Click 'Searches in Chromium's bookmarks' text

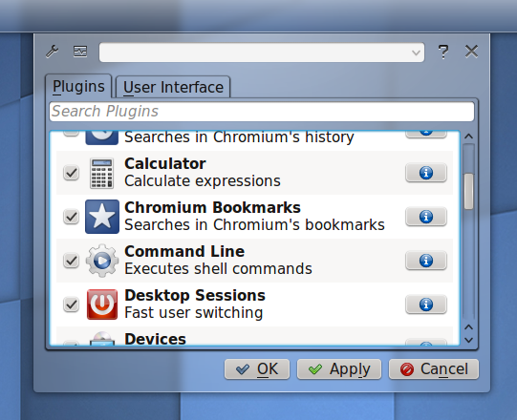coord(254,225)
